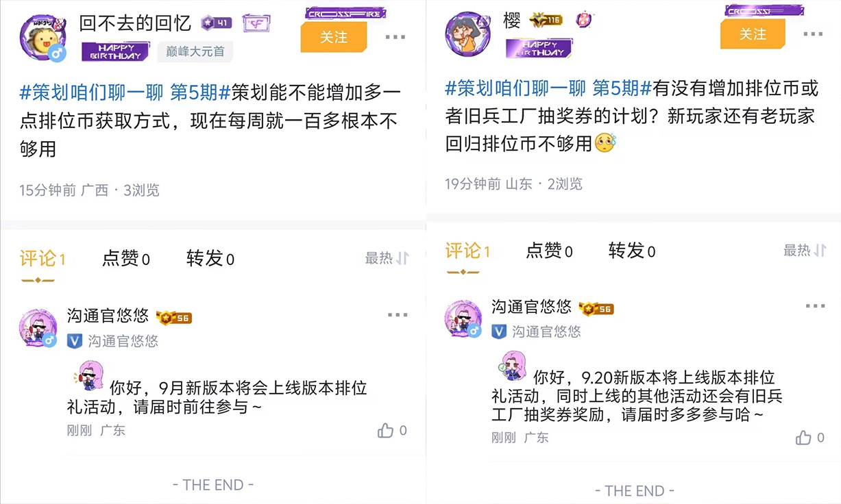The width and height of the screenshot is (841, 504).
Task: Open more menu on left 沟通官悠悠 comment
Action: (x=398, y=315)
